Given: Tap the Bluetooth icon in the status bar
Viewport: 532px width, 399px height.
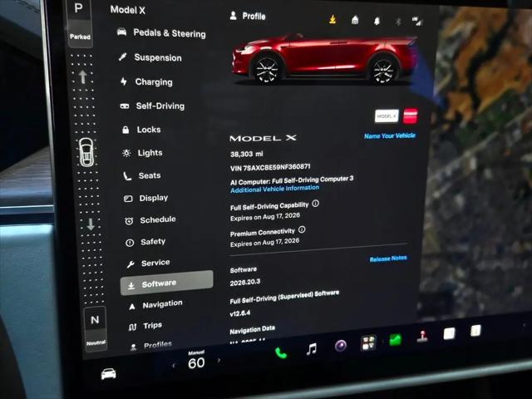Looking at the screenshot, I should 398,22.
